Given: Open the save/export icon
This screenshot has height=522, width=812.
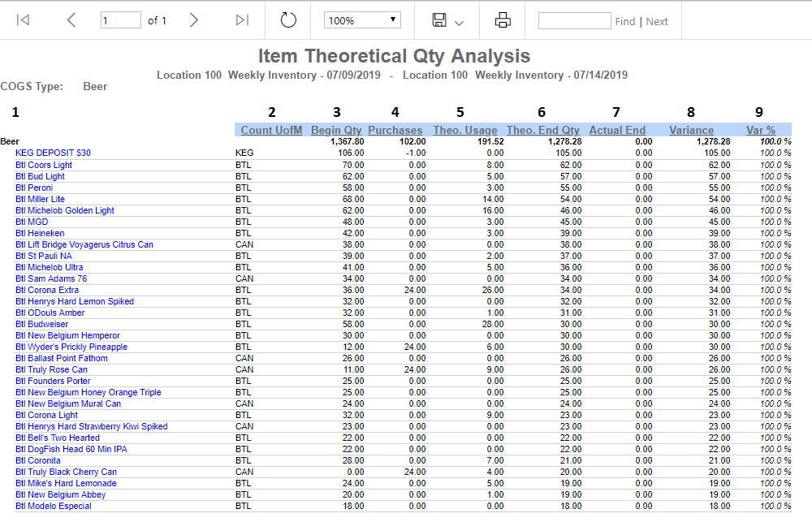Looking at the screenshot, I should (439, 20).
